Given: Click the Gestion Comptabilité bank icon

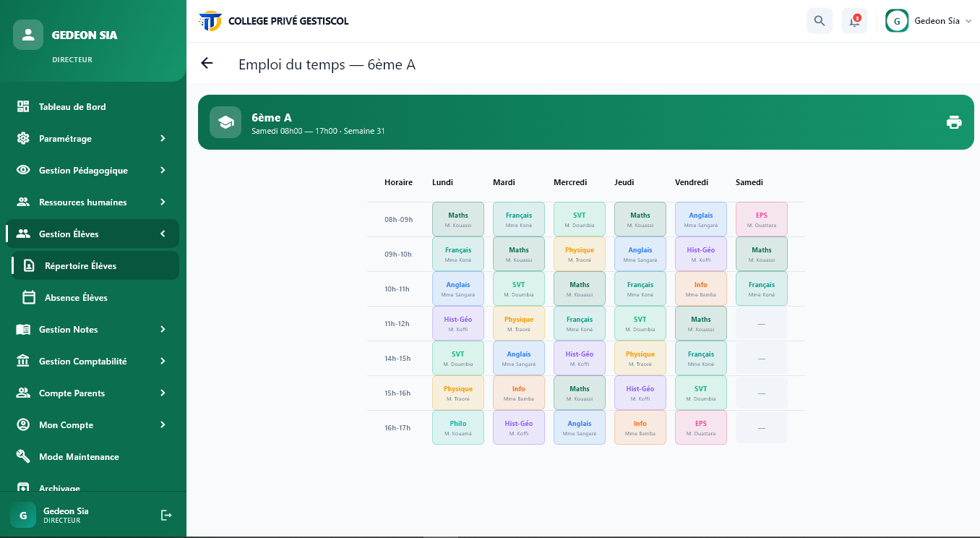Looking at the screenshot, I should (23, 361).
